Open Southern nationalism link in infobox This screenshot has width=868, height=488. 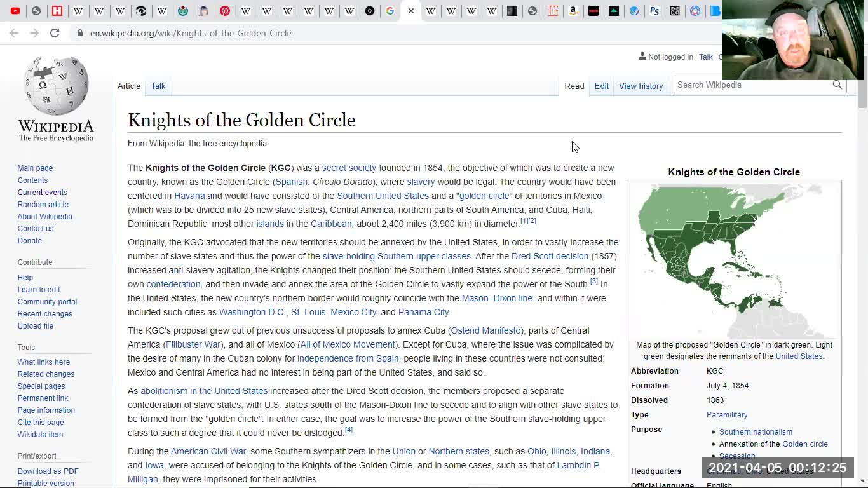[756, 432]
